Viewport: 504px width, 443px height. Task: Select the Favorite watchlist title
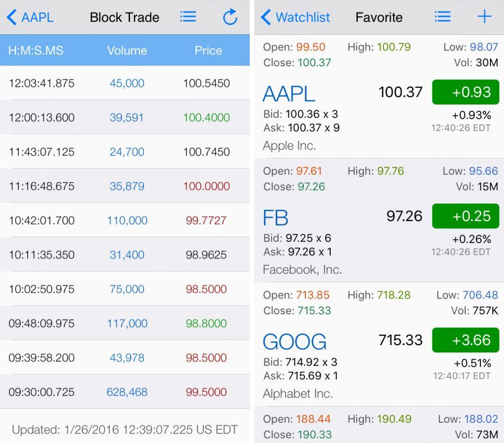379,17
